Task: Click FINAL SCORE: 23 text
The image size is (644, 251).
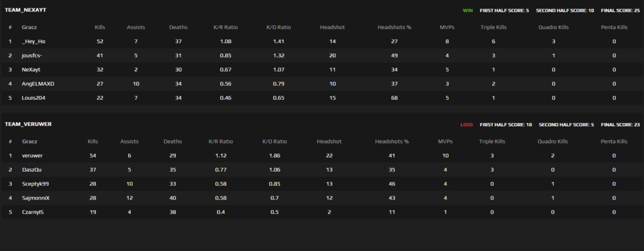Action: 620,124
